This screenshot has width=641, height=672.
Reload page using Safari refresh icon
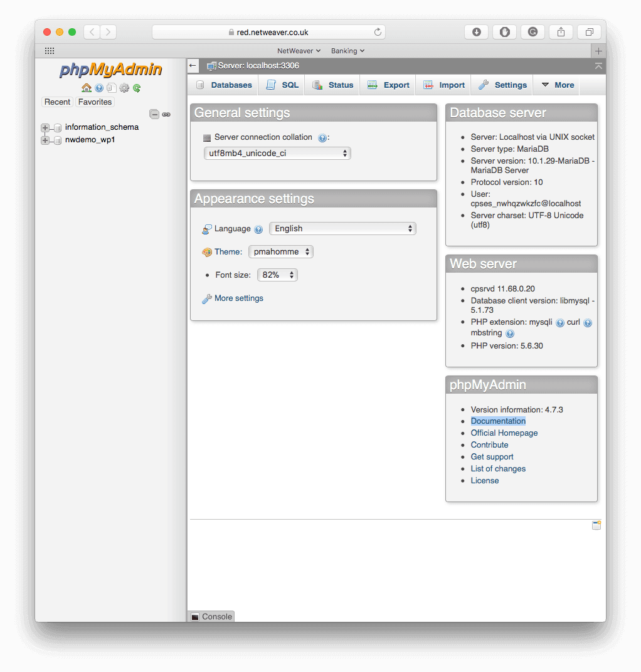(378, 32)
